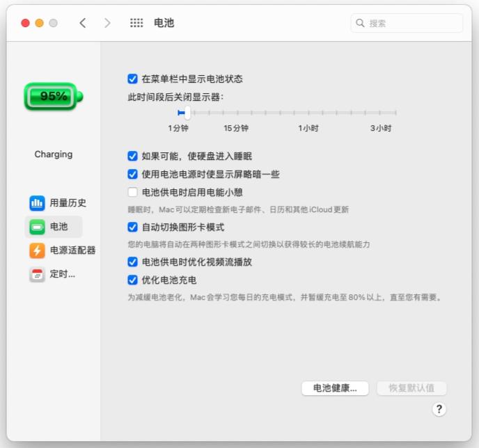Viewport: 479px width, 448px height.
Task: Toggle 使用电池电源时使显示屏略暗一些
Action: [x=132, y=174]
